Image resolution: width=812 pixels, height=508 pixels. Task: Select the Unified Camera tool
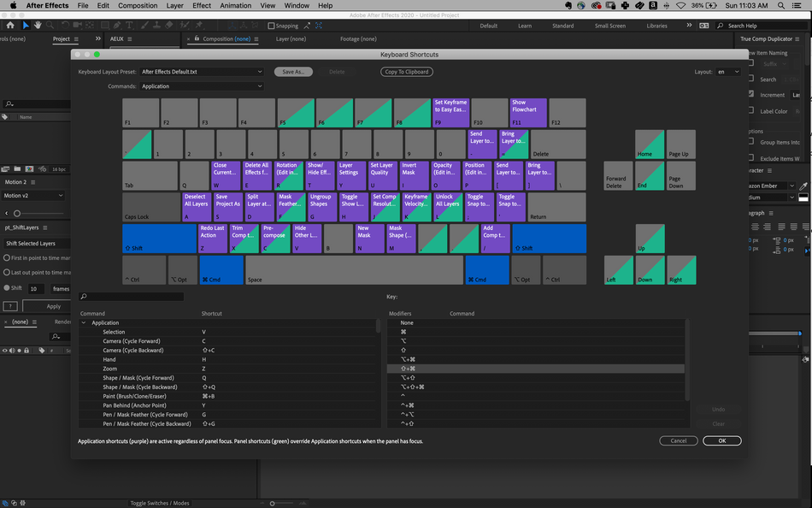[77, 26]
